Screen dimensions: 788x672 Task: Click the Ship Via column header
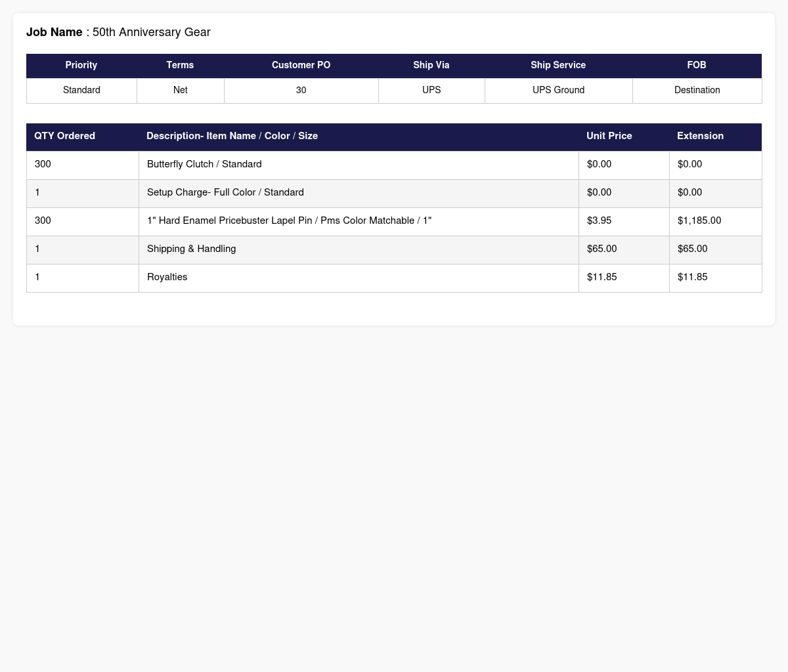coord(431,66)
